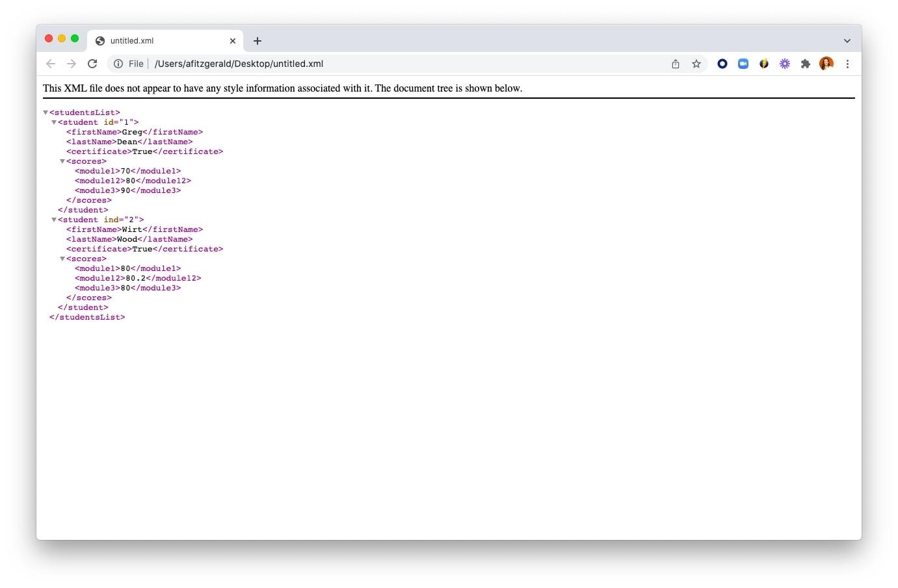Viewport: 898px width, 588px height.
Task: Go back to the previous page
Action: click(51, 64)
